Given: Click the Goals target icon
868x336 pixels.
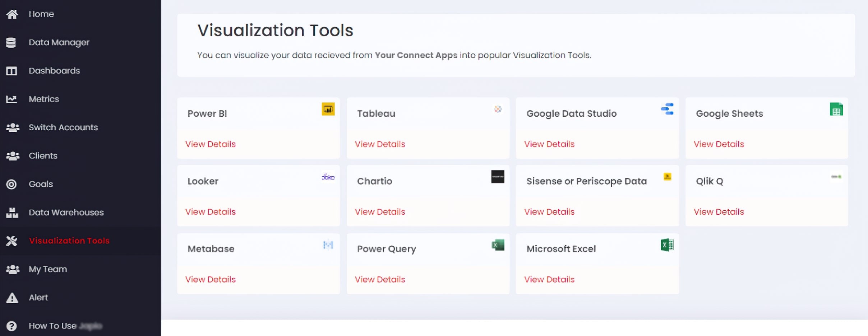Looking at the screenshot, I should (11, 184).
